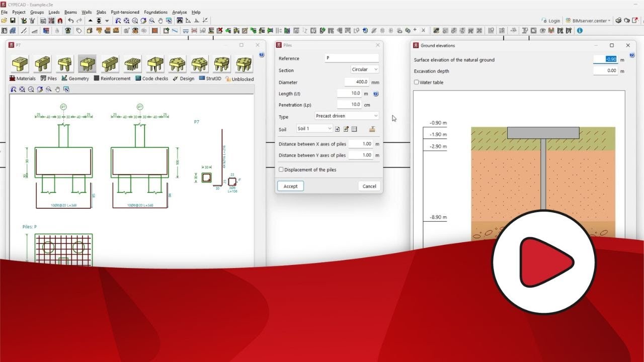Click the Reference field containing P

pos(351,58)
